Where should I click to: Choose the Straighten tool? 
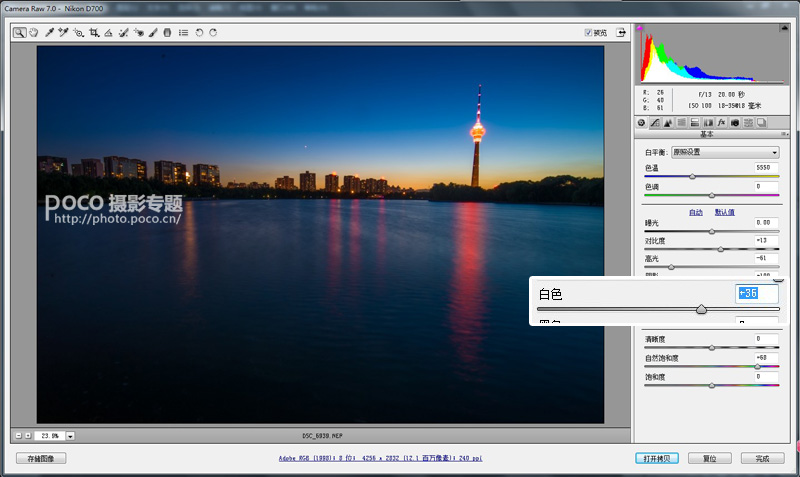[x=108, y=33]
